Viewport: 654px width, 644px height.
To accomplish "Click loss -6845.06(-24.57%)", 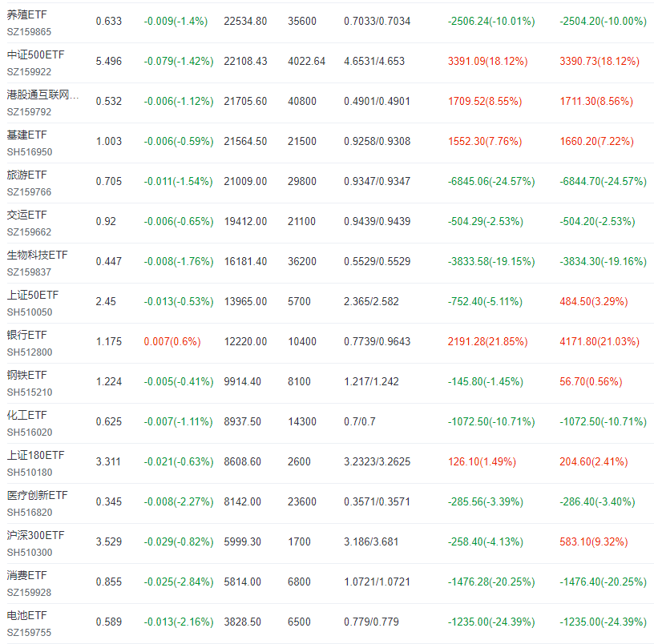I will point(491,181).
